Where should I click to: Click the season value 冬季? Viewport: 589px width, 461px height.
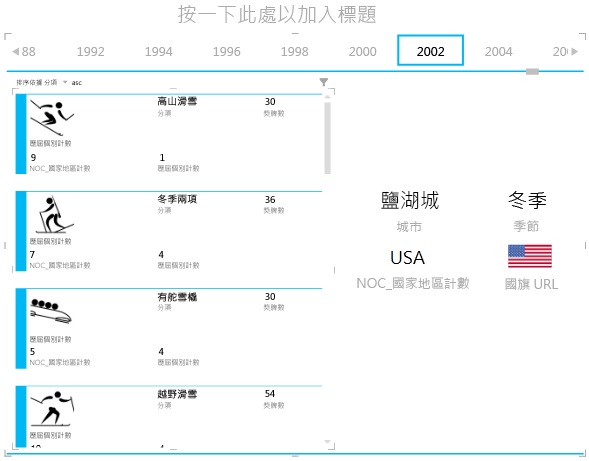pos(527,200)
